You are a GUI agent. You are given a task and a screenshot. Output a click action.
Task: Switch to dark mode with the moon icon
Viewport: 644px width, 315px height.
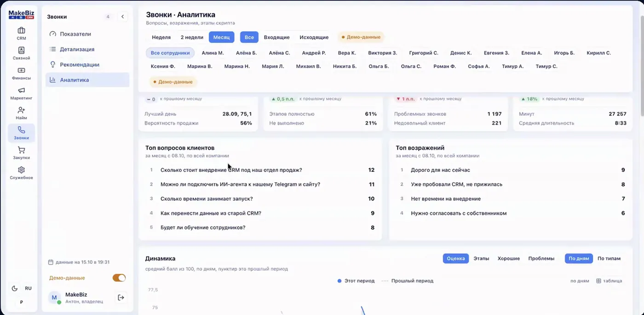point(15,288)
